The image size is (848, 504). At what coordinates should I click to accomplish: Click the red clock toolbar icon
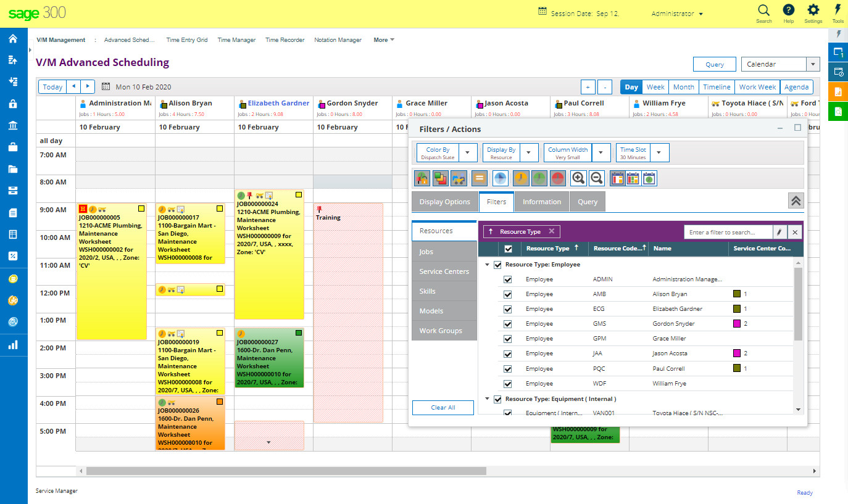(558, 178)
